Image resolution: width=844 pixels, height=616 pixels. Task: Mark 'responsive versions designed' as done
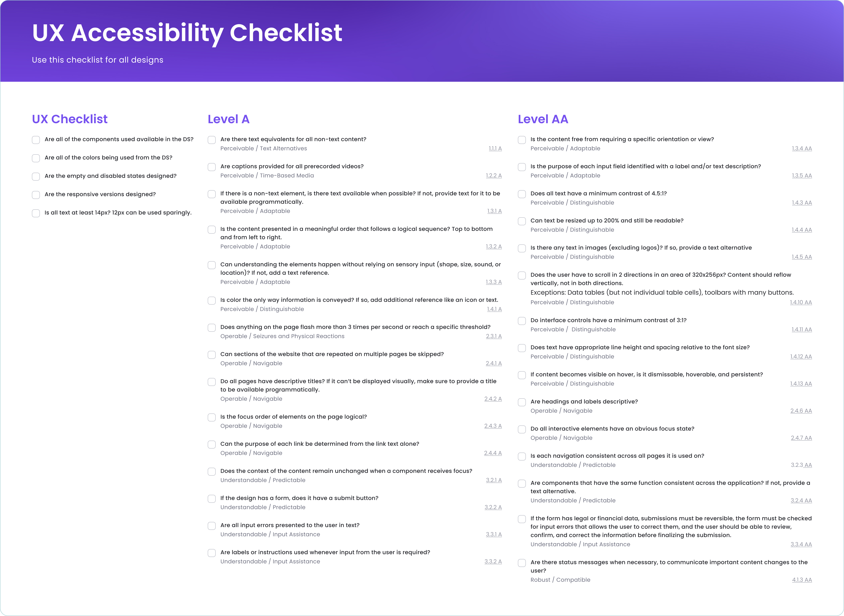coord(36,195)
